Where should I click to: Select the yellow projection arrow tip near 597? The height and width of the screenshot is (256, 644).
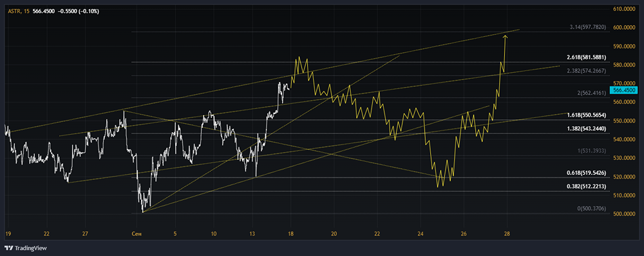click(x=505, y=37)
